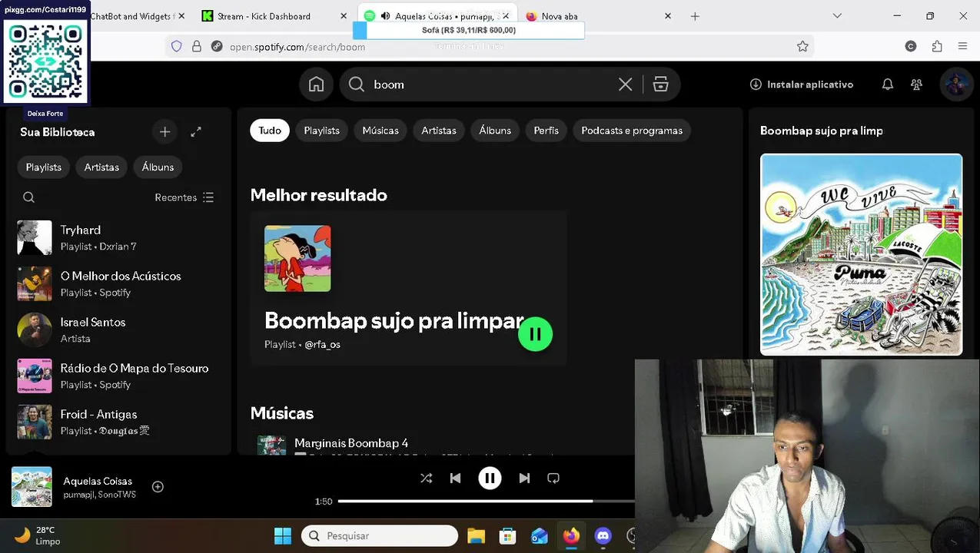
Task: Open the weather widget showing 28°C
Action: pyautogui.click(x=38, y=536)
